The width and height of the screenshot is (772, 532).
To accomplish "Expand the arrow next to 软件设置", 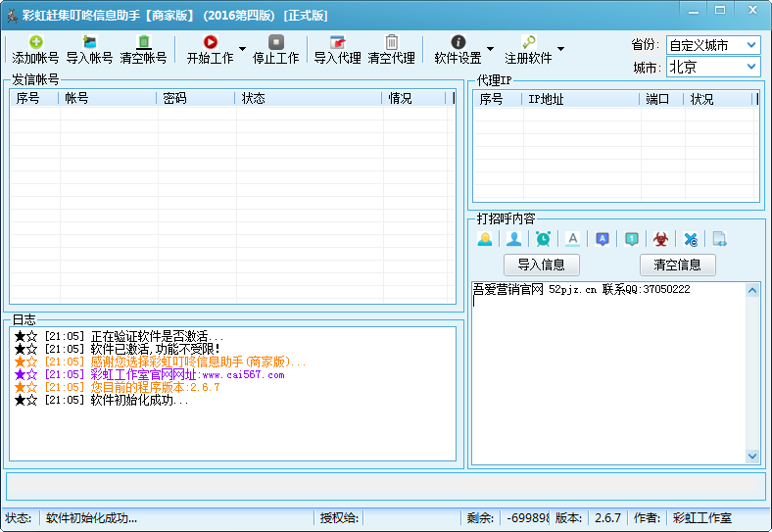I will (x=490, y=49).
